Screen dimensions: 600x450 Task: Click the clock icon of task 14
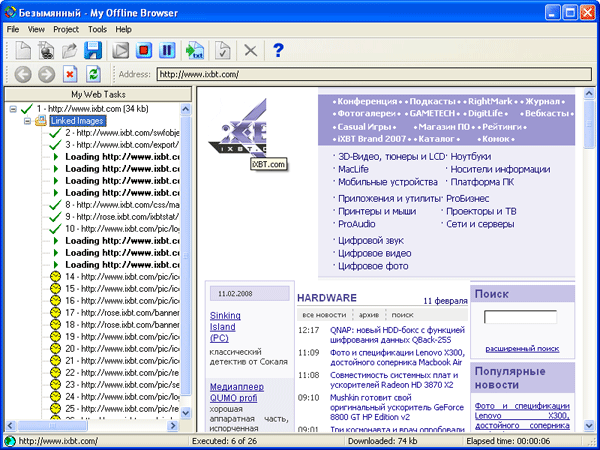56,276
